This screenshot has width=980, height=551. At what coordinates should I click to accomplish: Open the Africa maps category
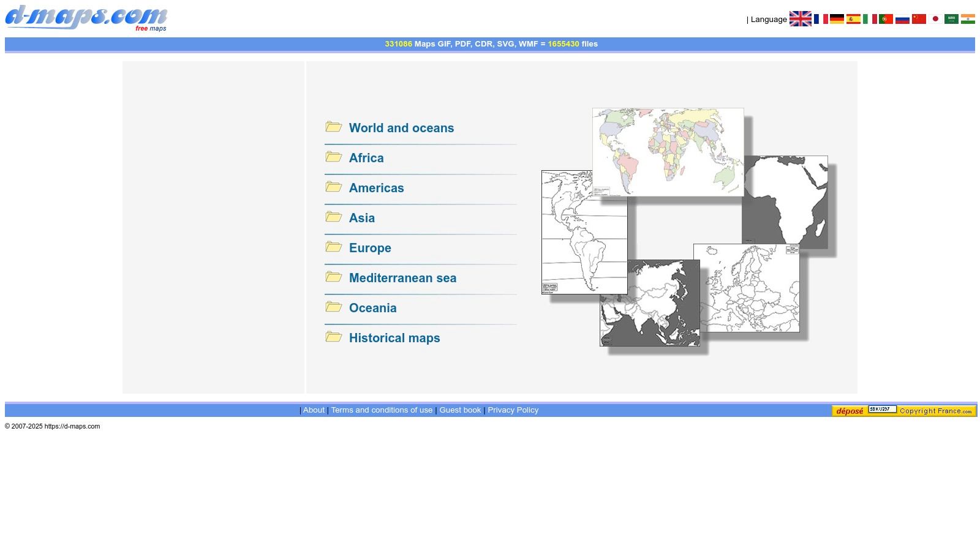point(366,158)
